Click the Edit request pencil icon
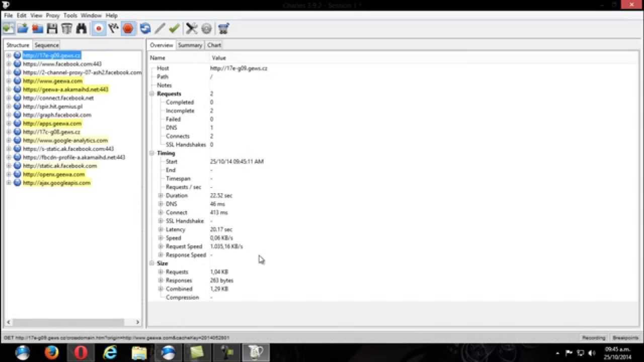Viewport: 644px width, 362px height. pyautogui.click(x=160, y=29)
